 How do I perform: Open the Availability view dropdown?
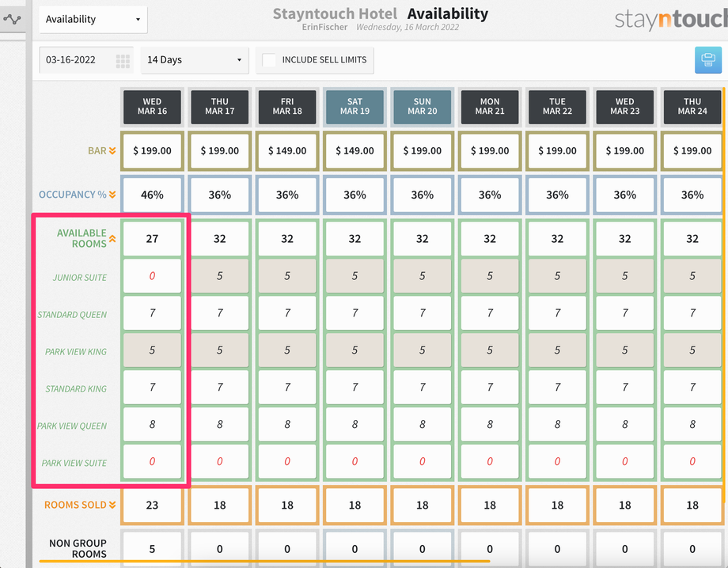coord(93,20)
